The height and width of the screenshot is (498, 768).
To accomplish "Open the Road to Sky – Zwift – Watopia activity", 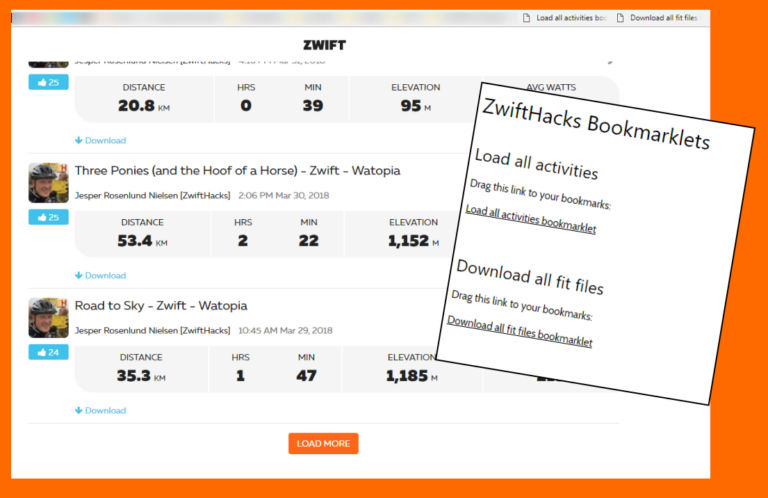I will click(x=161, y=306).
